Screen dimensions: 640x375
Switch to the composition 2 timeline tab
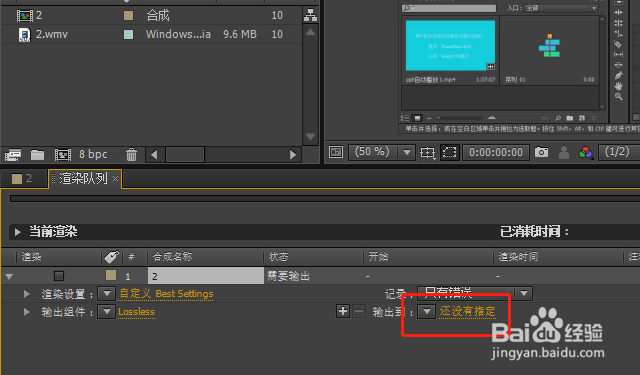click(x=23, y=178)
